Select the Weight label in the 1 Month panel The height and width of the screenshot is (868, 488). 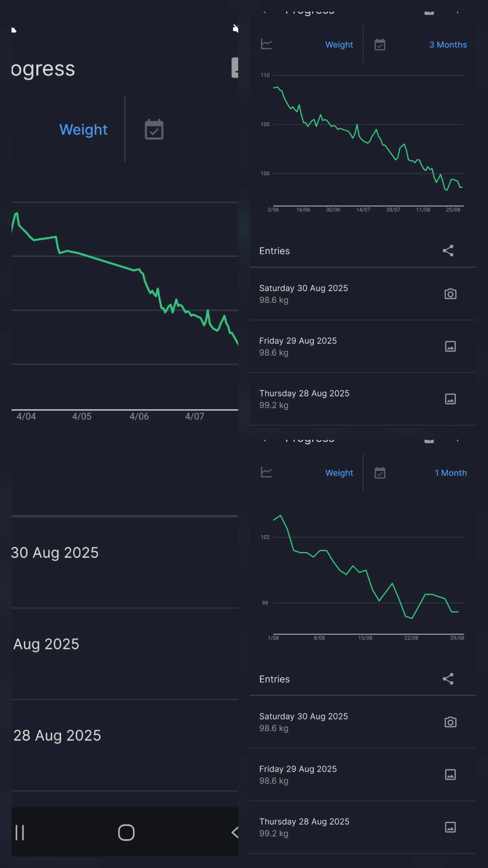tap(339, 473)
